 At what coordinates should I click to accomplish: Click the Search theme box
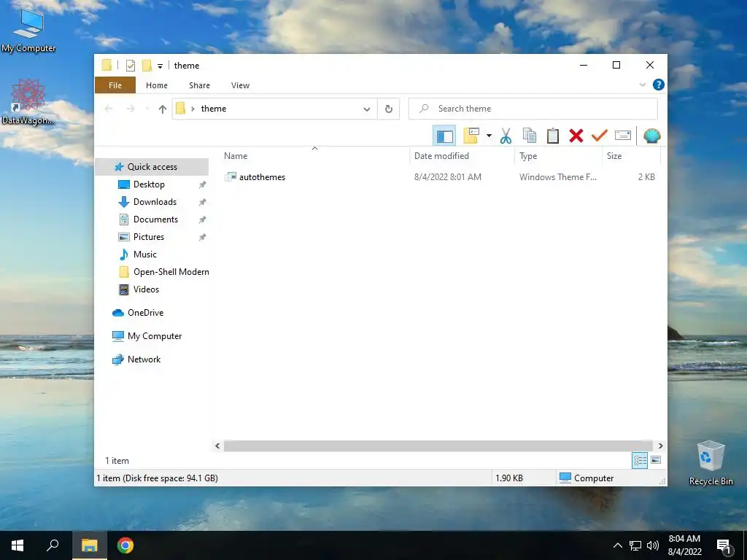[533, 109]
